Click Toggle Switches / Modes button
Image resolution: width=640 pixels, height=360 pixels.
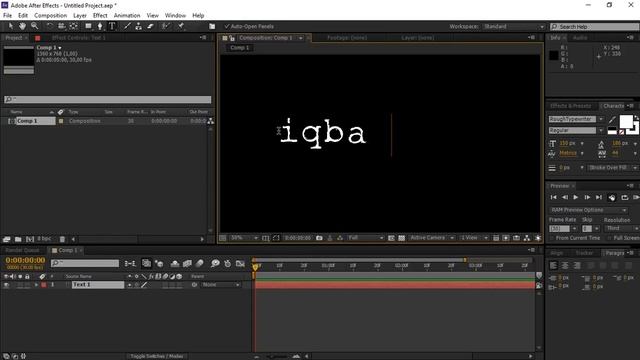[x=157, y=356]
